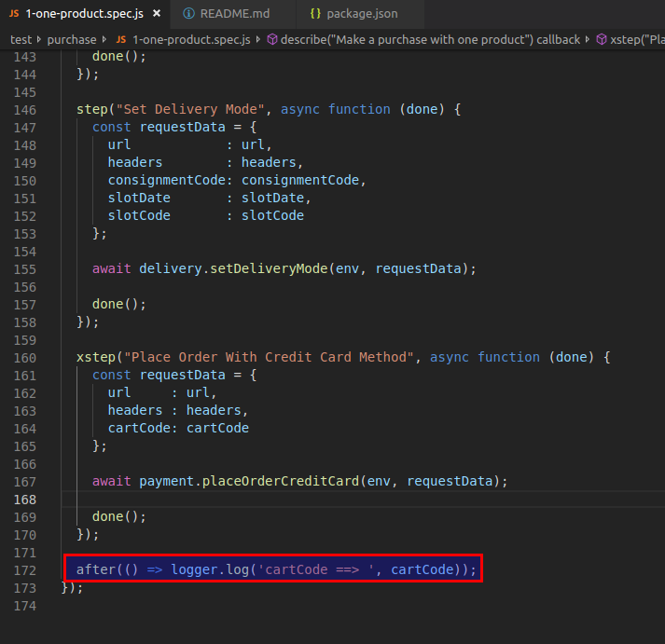Click 'after' on line 172
The width and height of the screenshot is (665, 644).
point(96,569)
